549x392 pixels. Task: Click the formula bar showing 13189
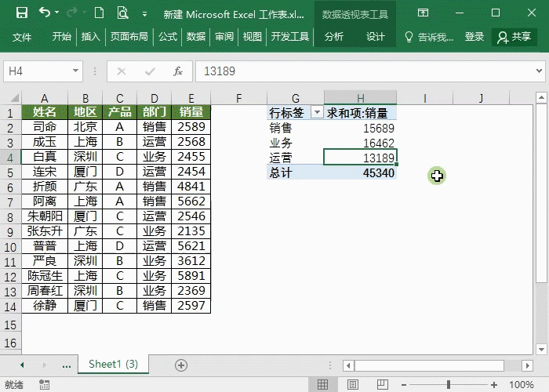point(364,71)
